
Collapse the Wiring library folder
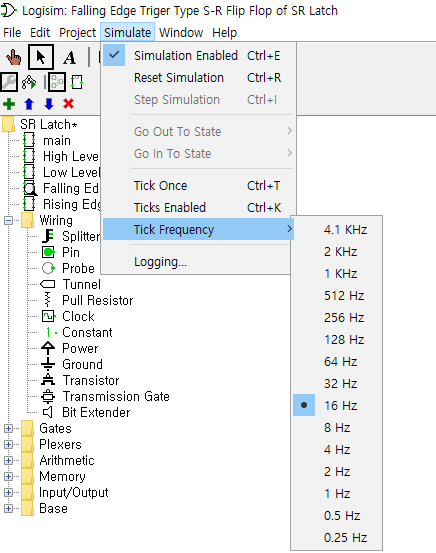(8, 220)
